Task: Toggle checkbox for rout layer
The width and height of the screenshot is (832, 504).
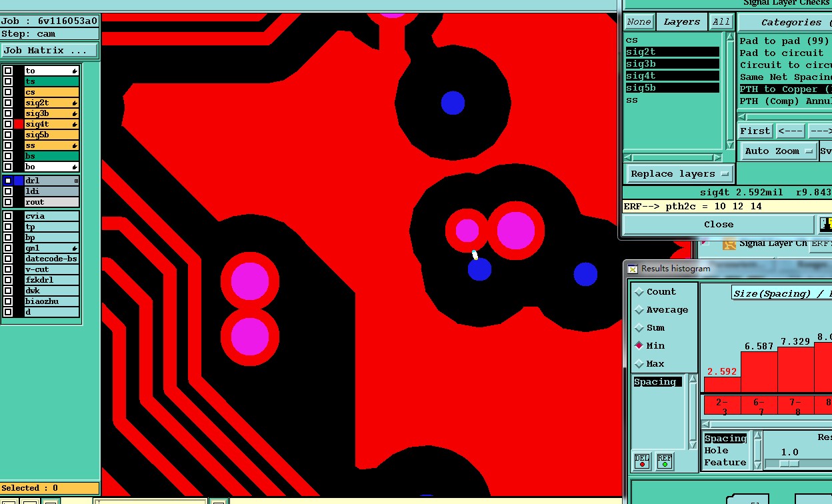Action: [x=8, y=202]
